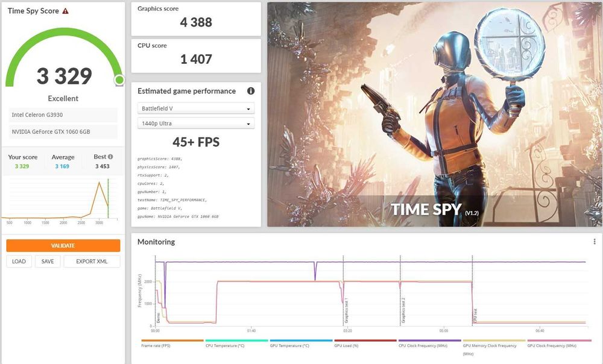Click the VALIDATE button
This screenshot has width=603, height=364.
tap(63, 246)
